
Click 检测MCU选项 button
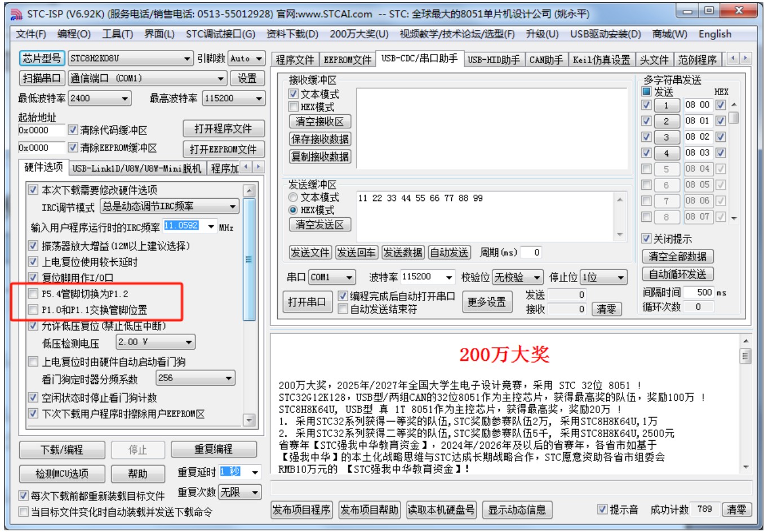pos(62,473)
